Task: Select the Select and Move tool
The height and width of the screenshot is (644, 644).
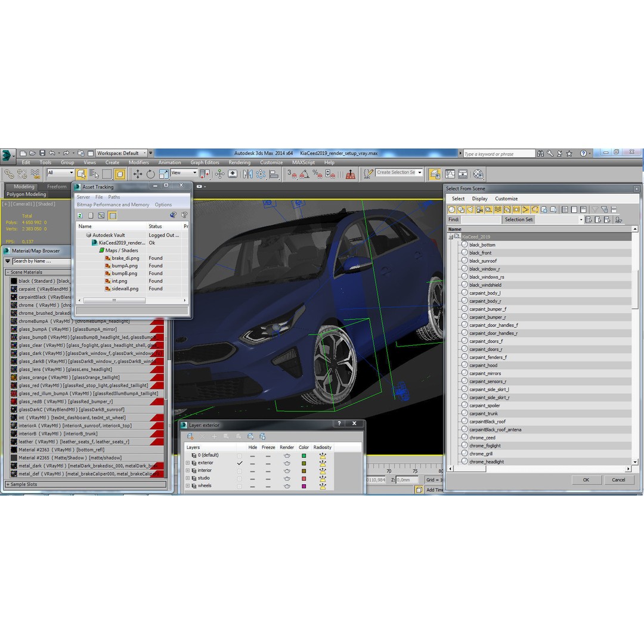Action: (138, 174)
